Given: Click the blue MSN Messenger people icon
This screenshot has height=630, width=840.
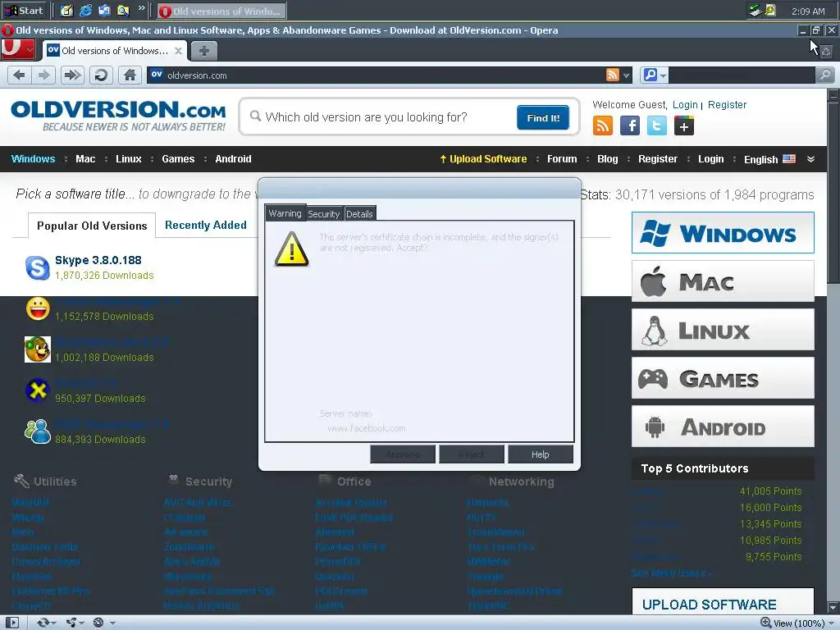Looking at the screenshot, I should point(38,431).
